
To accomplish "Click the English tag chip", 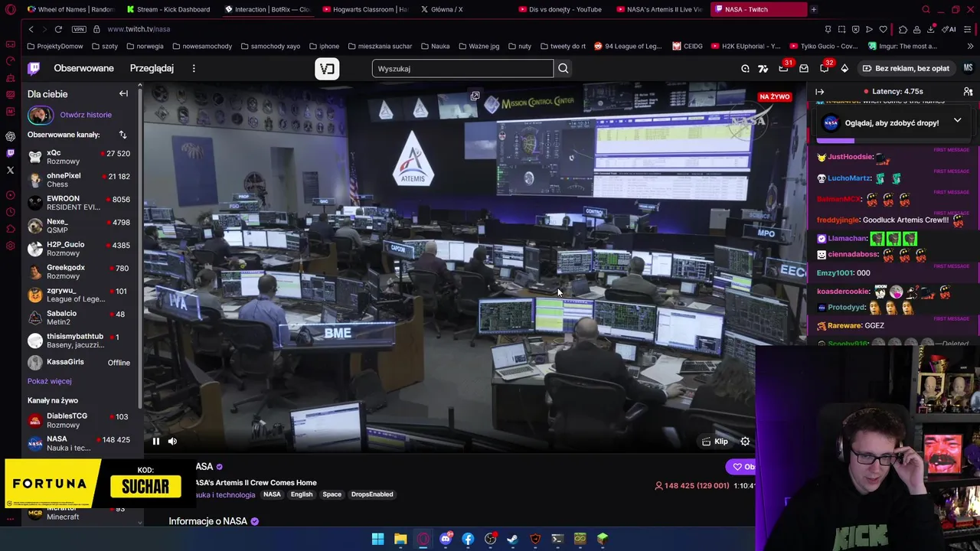I will (x=302, y=494).
